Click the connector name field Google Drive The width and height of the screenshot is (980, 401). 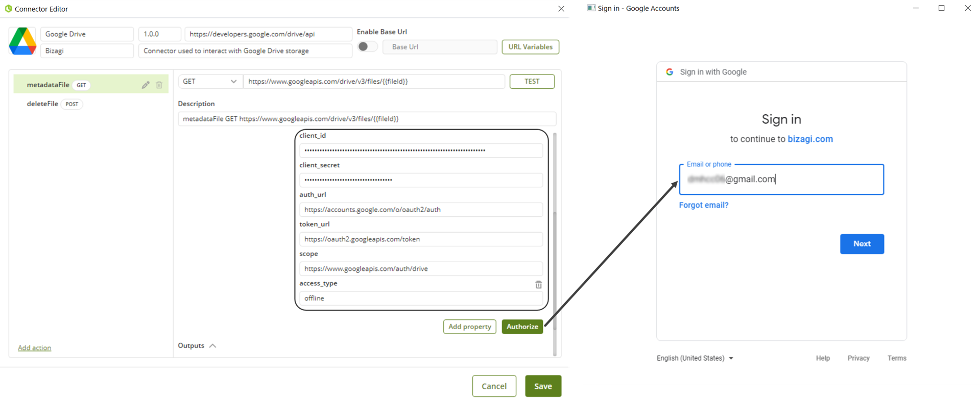(x=87, y=34)
